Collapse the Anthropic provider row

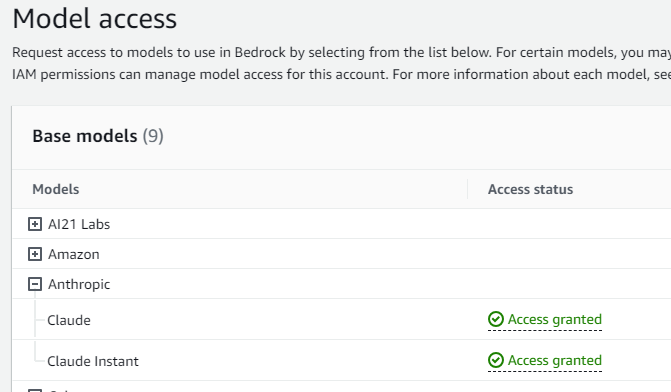[35, 284]
